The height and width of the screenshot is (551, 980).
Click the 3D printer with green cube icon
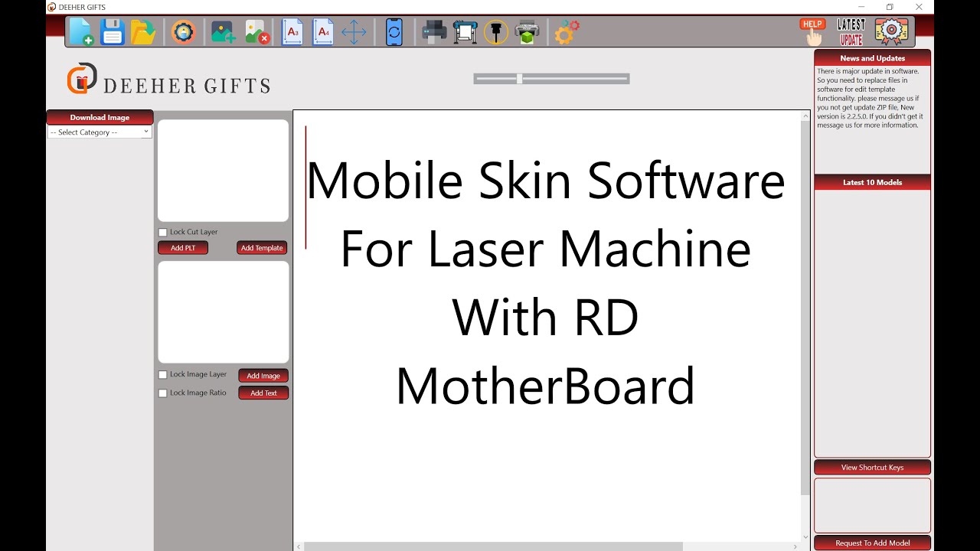pos(527,32)
